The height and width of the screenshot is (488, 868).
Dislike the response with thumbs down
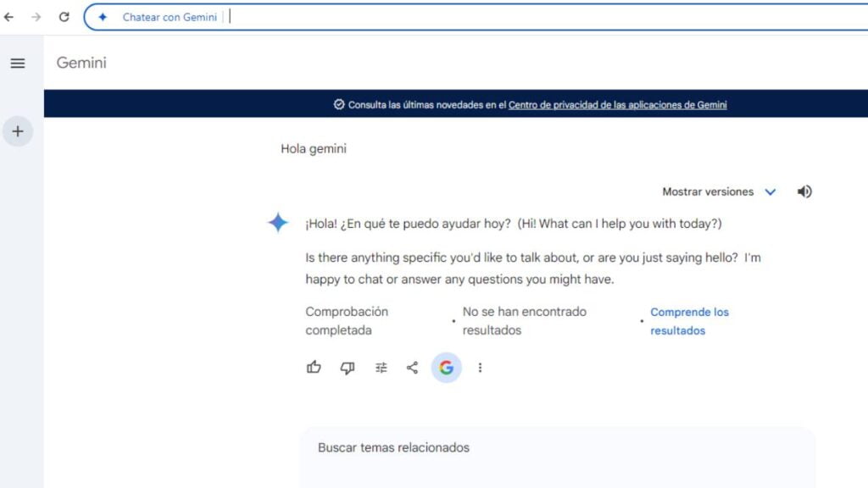point(347,368)
